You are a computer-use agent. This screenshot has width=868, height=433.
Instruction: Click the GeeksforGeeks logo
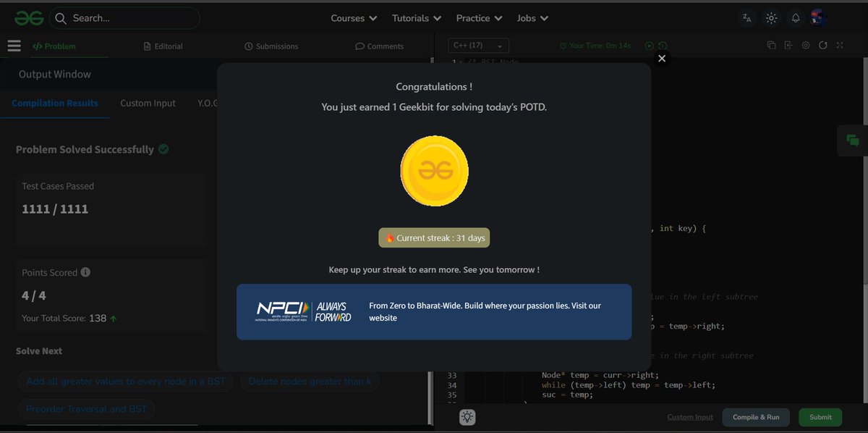click(29, 17)
